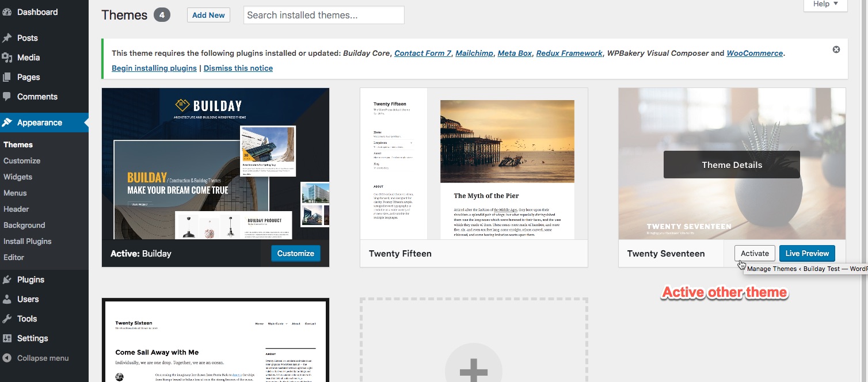
Task: Click the Posts pushpin icon
Action: pyautogui.click(x=7, y=38)
